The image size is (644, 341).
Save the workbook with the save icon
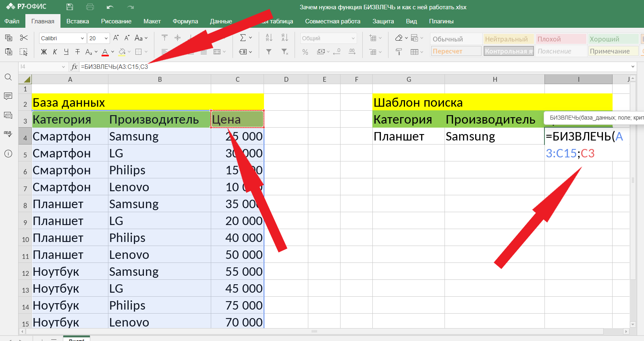70,7
